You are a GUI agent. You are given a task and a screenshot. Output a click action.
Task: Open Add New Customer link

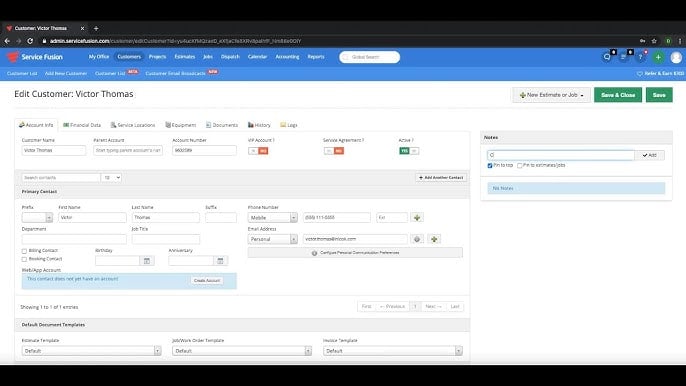[66, 74]
